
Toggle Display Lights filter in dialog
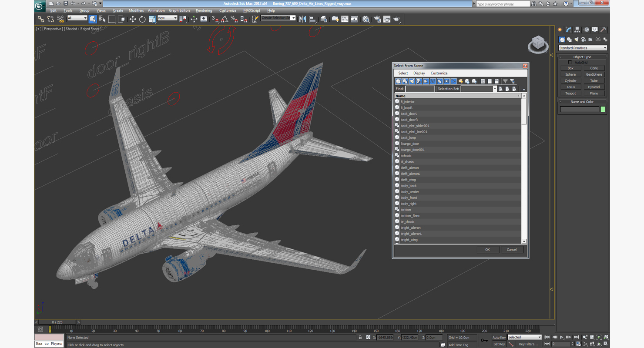pyautogui.click(x=412, y=81)
